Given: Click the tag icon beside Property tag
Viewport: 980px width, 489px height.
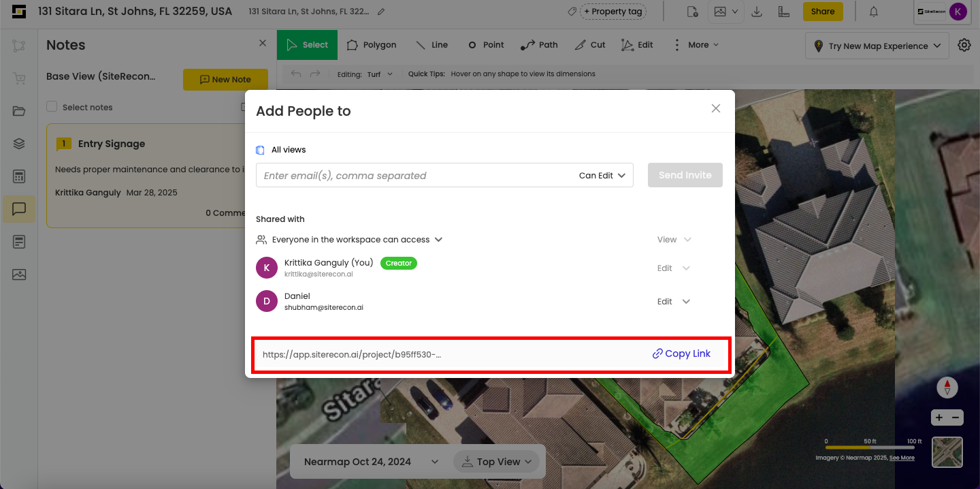Looking at the screenshot, I should (573, 12).
